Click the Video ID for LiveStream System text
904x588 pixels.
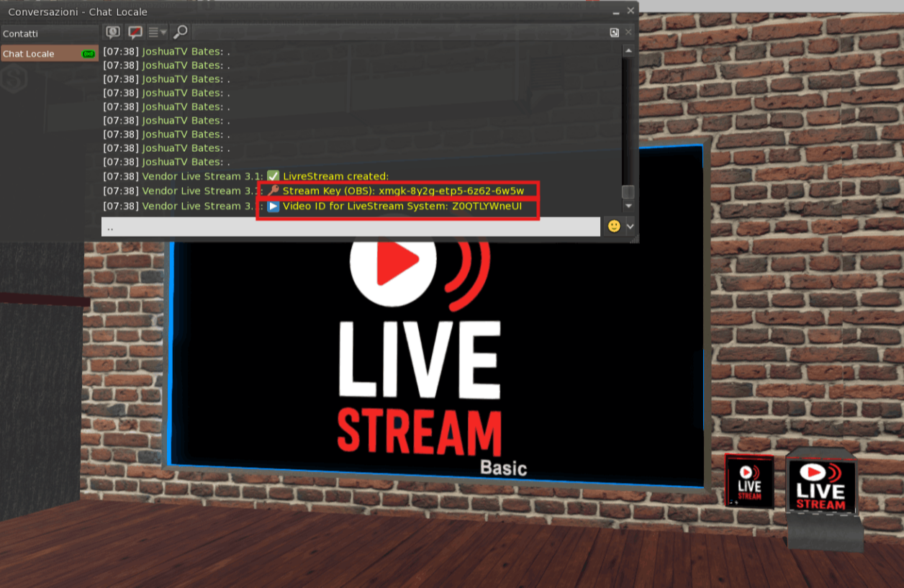click(x=402, y=207)
